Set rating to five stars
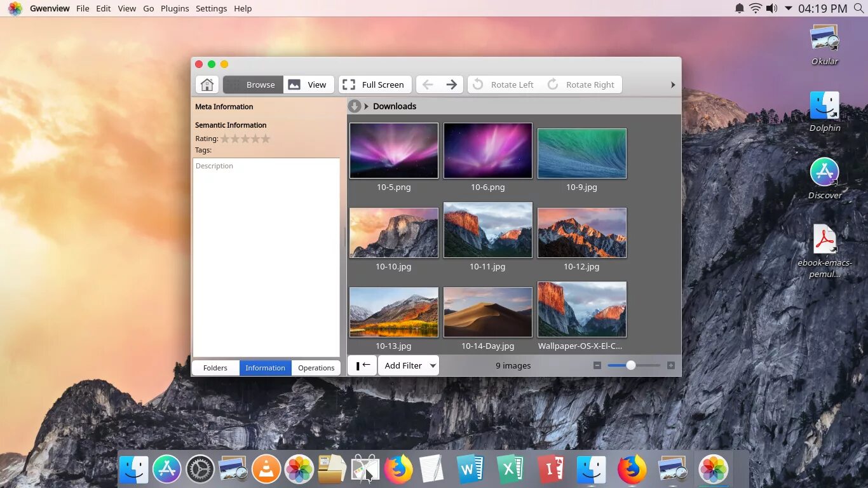This screenshot has width=868, height=488. click(266, 139)
